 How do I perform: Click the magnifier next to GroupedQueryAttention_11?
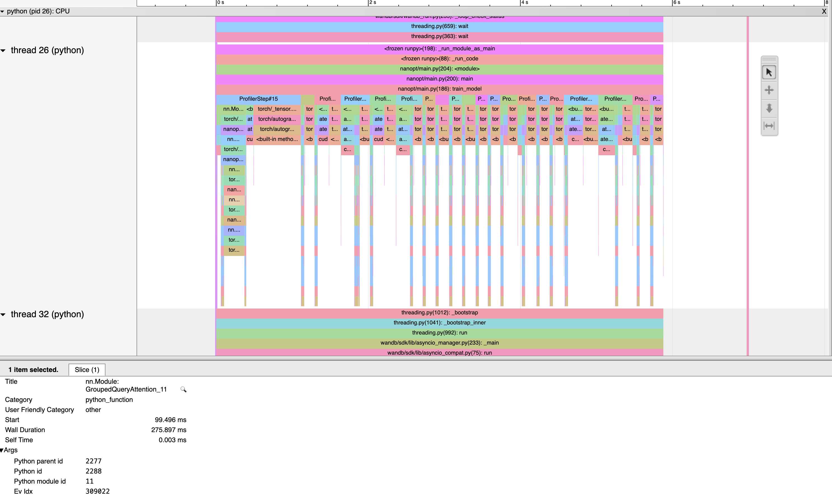pyautogui.click(x=183, y=389)
